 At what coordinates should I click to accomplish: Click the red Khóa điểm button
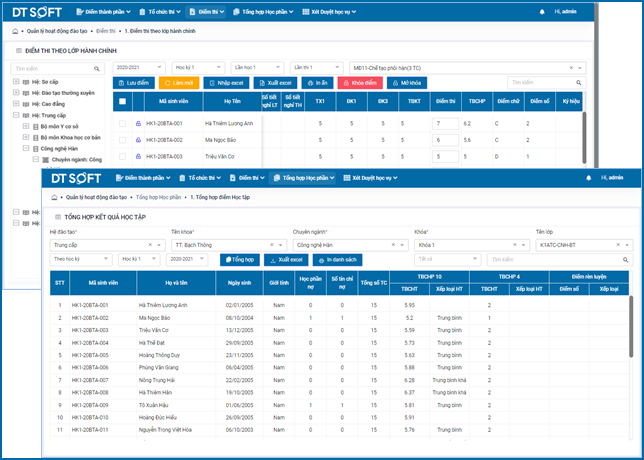360,83
